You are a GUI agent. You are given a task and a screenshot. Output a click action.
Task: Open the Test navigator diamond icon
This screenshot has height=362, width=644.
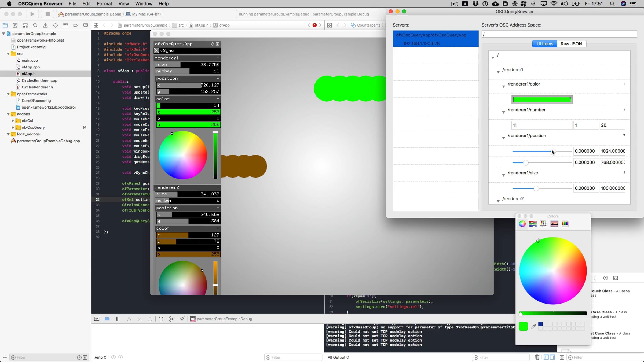[x=56, y=25]
